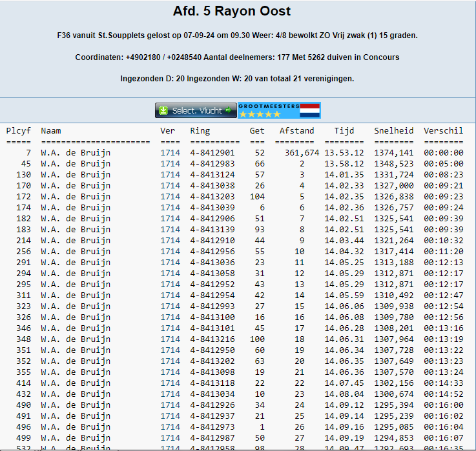This screenshot has width=476, height=451.
Task: Open club link 1714 in the Plcyf 45 row
Action: pos(171,164)
